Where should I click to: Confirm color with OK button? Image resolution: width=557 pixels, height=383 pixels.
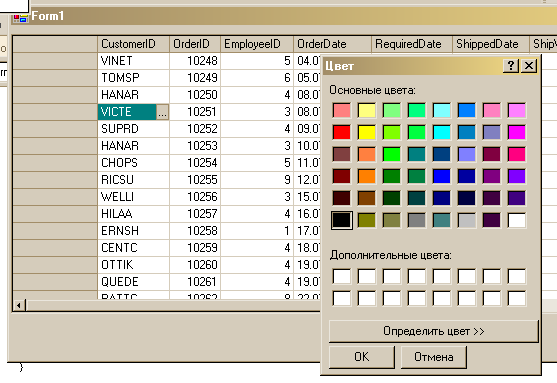click(362, 357)
